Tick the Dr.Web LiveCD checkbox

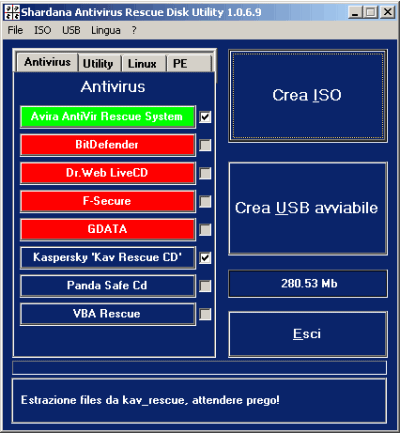click(x=205, y=173)
